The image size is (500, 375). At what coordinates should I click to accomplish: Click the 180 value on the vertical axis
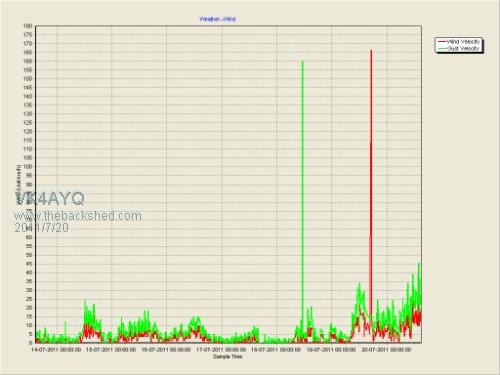click(x=28, y=26)
